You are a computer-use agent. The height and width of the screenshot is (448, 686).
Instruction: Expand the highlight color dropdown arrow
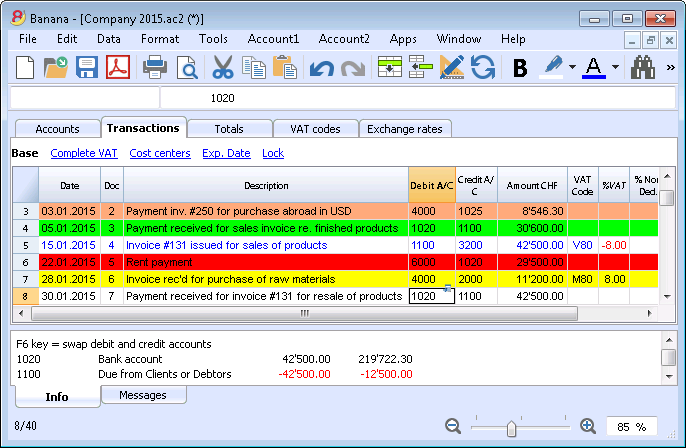coord(572,67)
